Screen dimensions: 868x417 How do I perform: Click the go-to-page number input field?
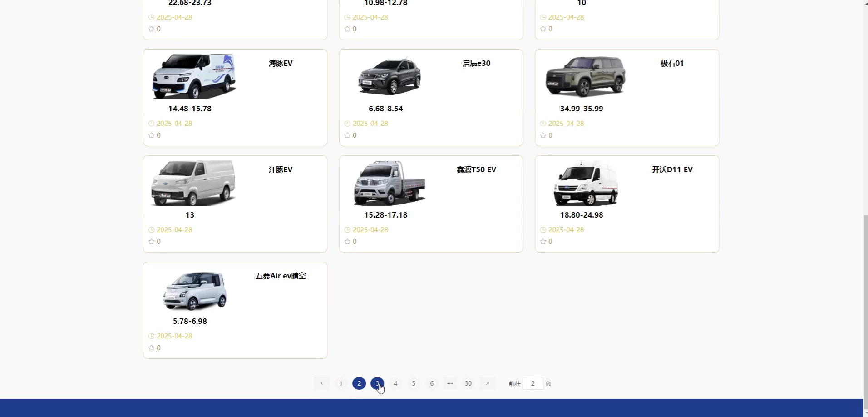point(533,383)
